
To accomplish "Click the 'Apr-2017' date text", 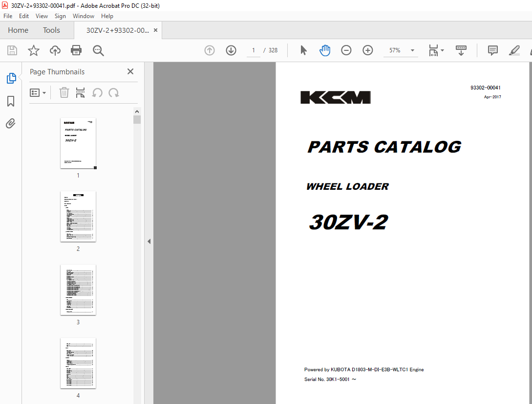I will coord(492,97).
